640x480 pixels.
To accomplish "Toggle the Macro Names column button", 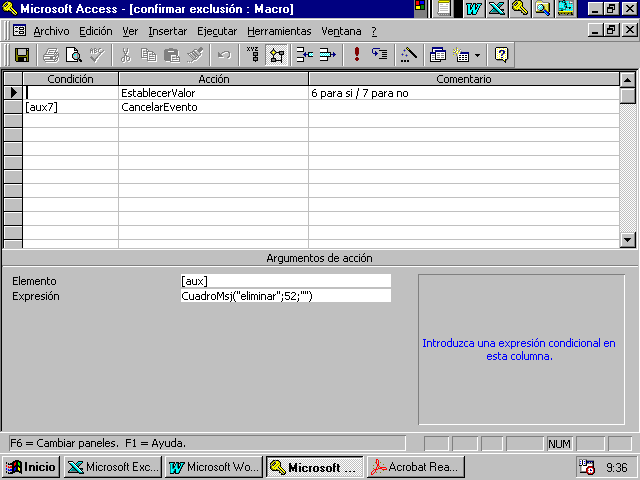I will point(253,55).
